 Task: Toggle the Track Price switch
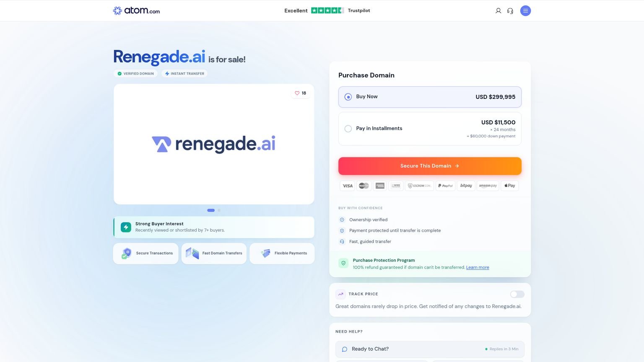click(517, 294)
